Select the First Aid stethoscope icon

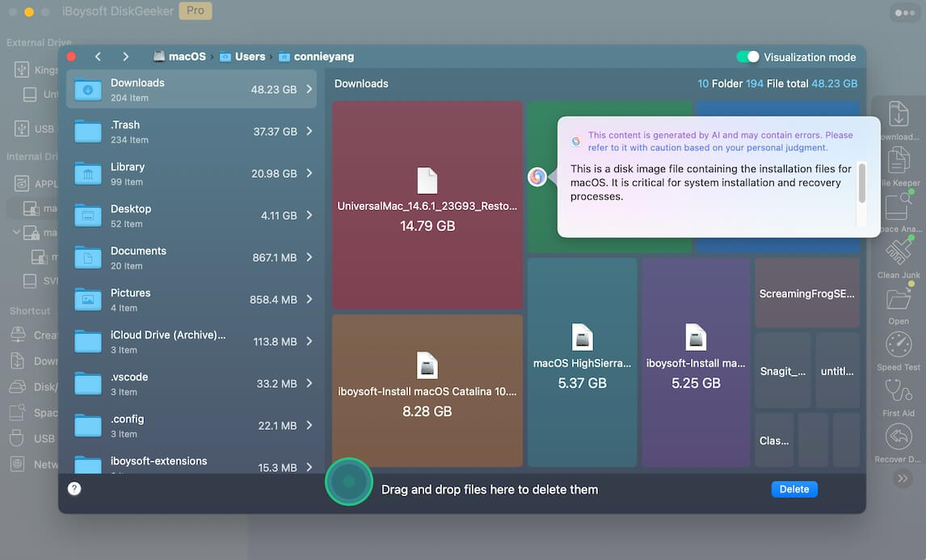tap(899, 391)
